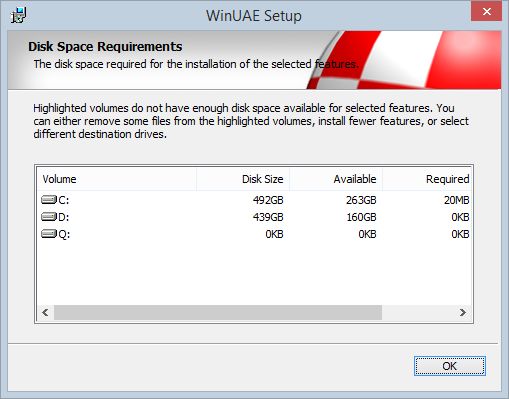Click the 160GB available value
The image size is (509, 399).
pos(361,217)
